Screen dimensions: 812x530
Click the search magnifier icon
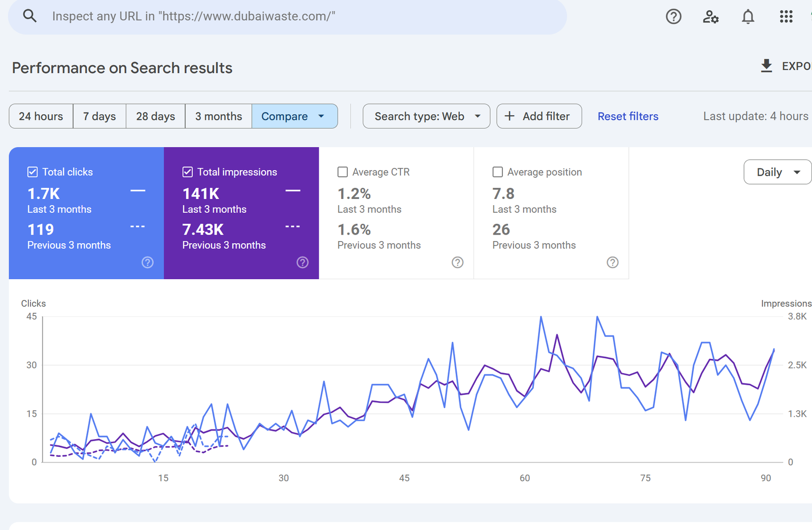[x=30, y=16]
